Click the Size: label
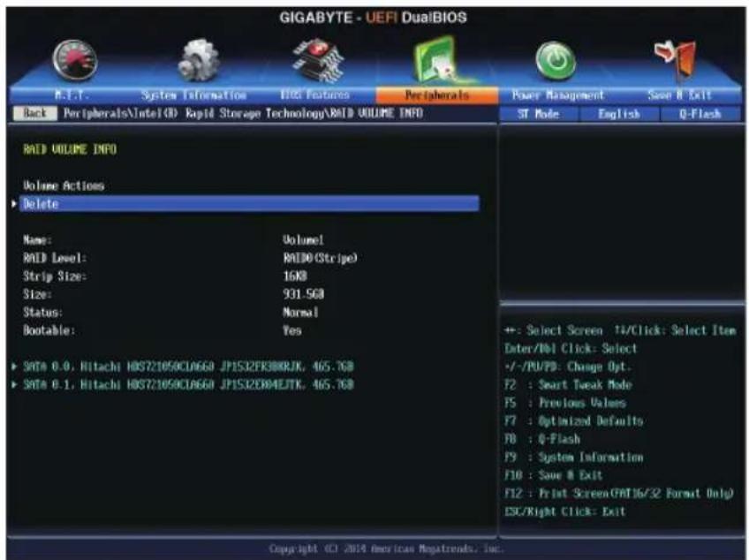749x560 pixels. [37, 294]
